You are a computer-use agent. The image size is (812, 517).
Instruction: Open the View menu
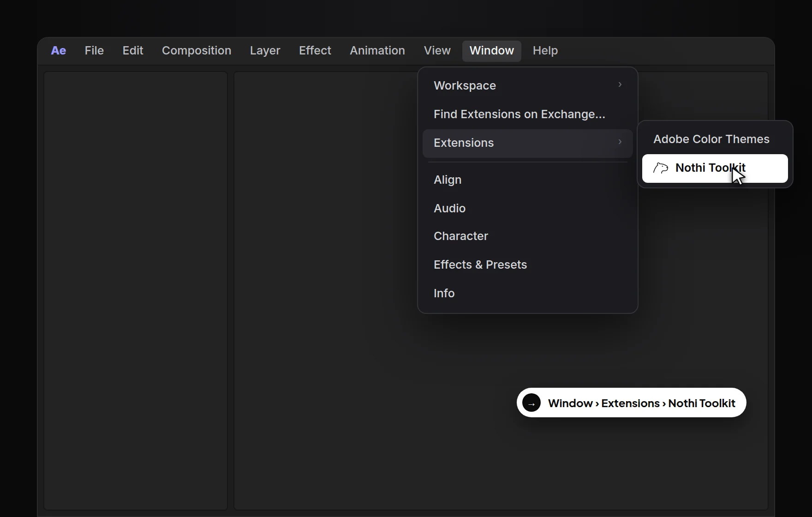(x=437, y=50)
